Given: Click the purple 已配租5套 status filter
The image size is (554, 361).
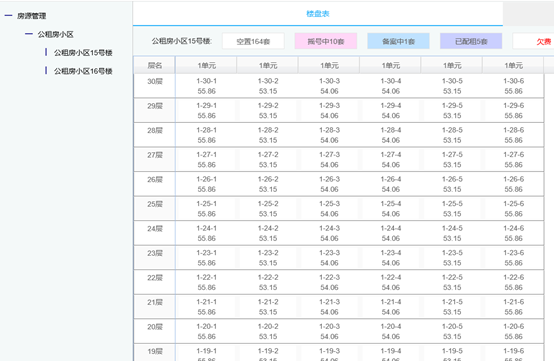Looking at the screenshot, I should click(x=471, y=41).
